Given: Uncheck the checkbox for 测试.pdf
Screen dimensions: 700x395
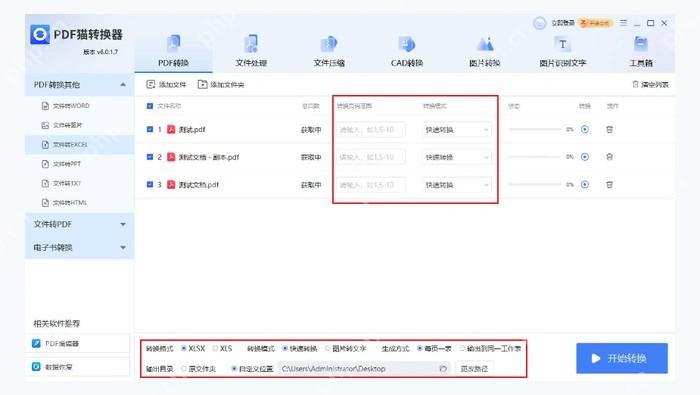Looking at the screenshot, I should click(150, 129).
